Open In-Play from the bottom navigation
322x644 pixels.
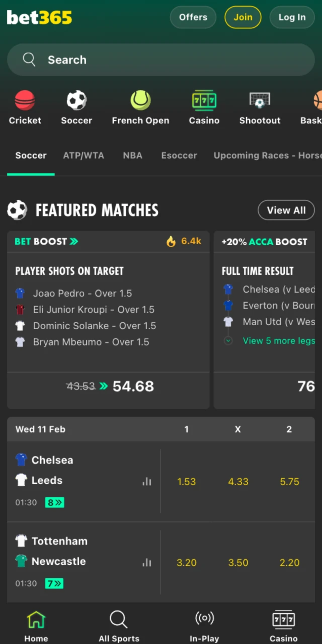click(204, 624)
